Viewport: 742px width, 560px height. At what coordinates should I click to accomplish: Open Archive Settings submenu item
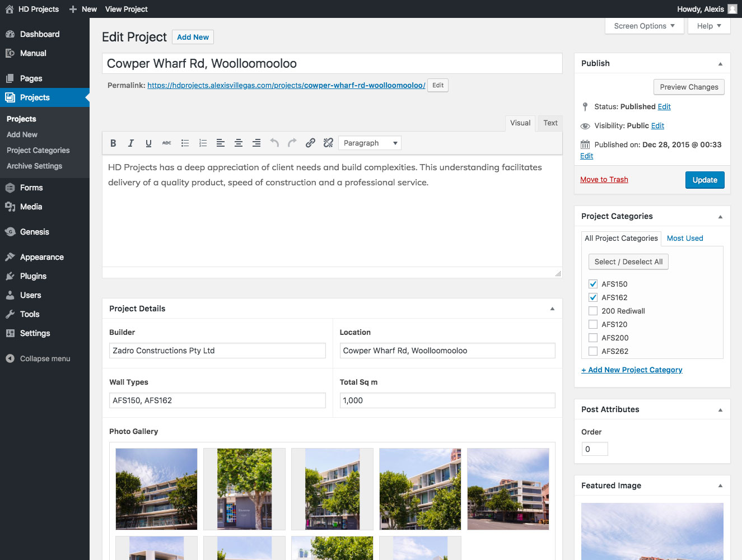34,166
